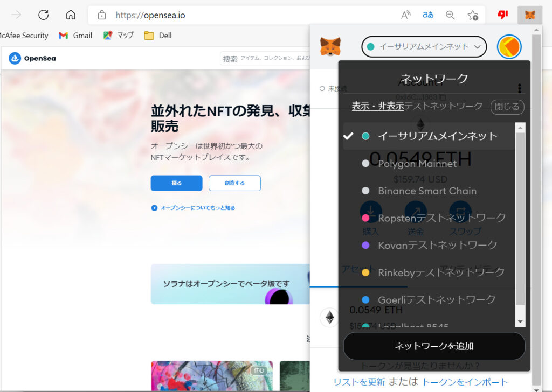Select Rinkebyテストネットワーク
The image size is (552, 392).
[x=429, y=272]
